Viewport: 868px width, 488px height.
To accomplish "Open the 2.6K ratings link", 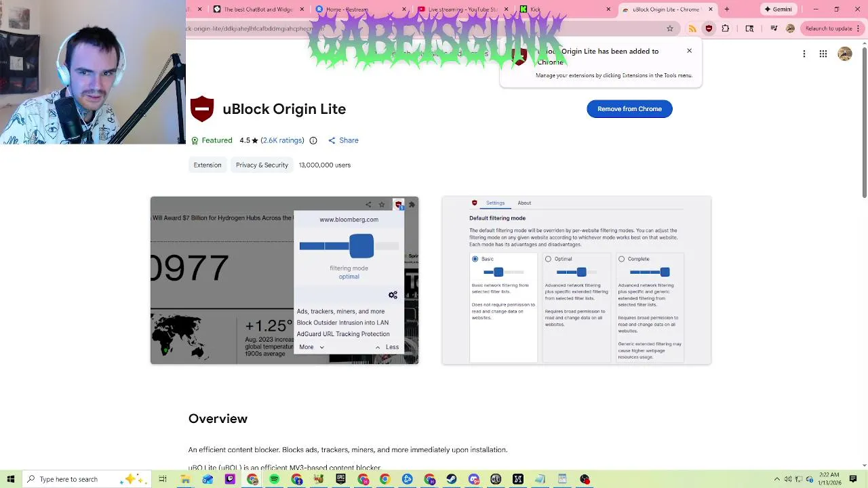I will 283,140.
